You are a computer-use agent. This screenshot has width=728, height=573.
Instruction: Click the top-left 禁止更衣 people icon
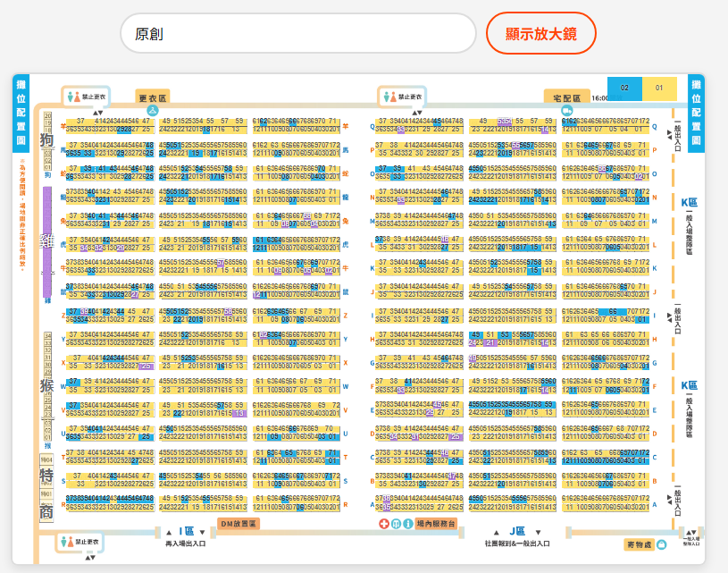coord(73,97)
